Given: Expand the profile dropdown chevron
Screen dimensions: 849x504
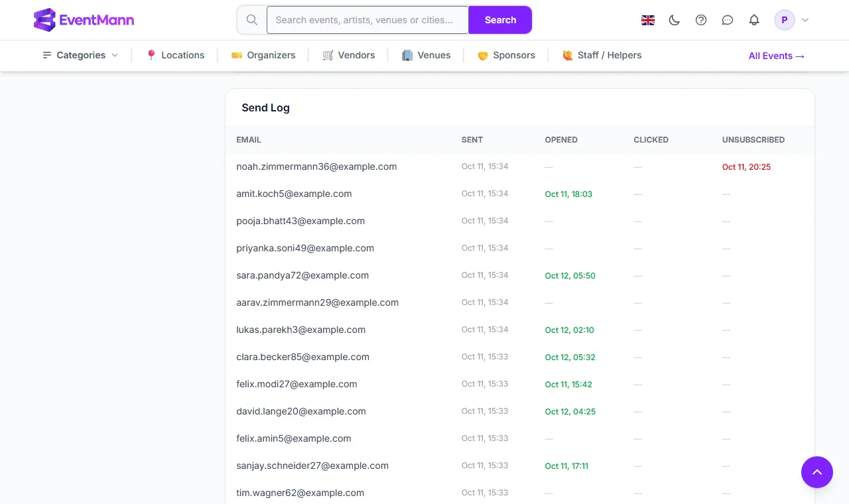Looking at the screenshot, I should [x=805, y=20].
